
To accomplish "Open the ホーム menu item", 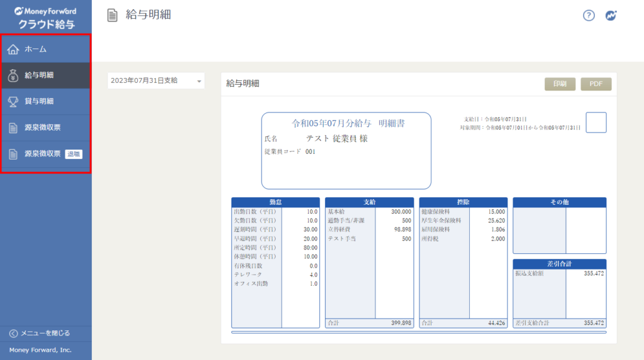I will [45, 49].
